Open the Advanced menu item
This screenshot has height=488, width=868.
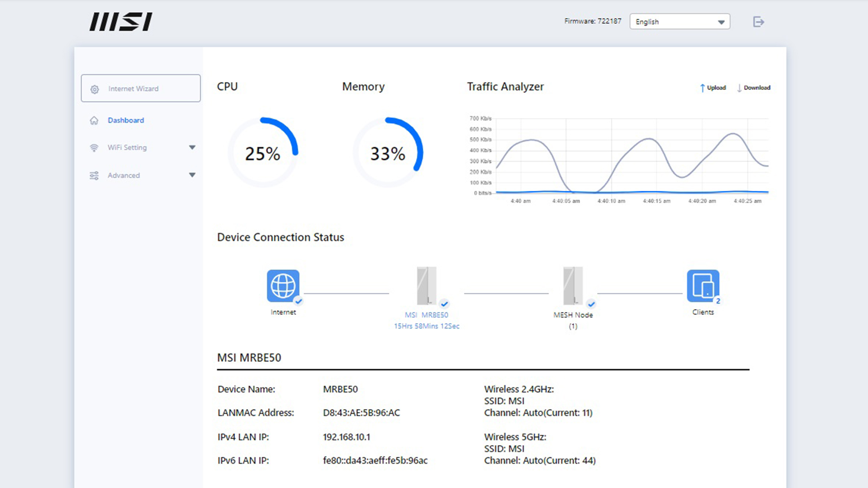tap(124, 175)
